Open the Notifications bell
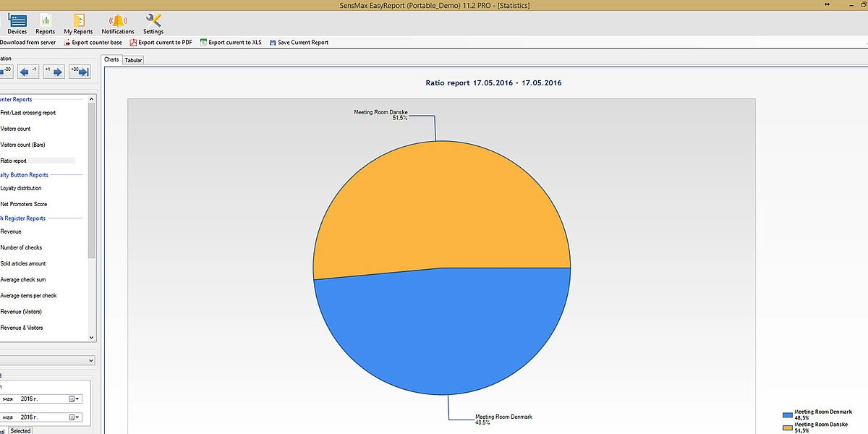The width and height of the screenshot is (868, 434). [x=118, y=24]
